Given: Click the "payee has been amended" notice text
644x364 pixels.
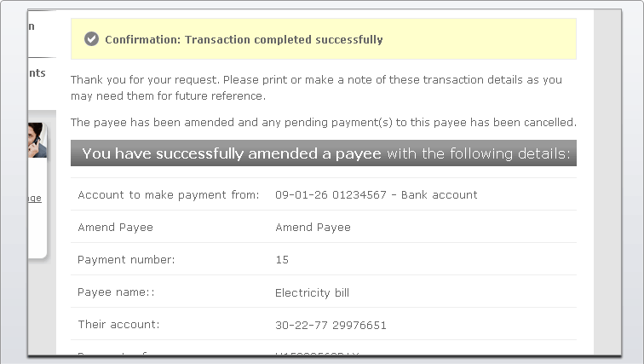Looking at the screenshot, I should [x=323, y=122].
